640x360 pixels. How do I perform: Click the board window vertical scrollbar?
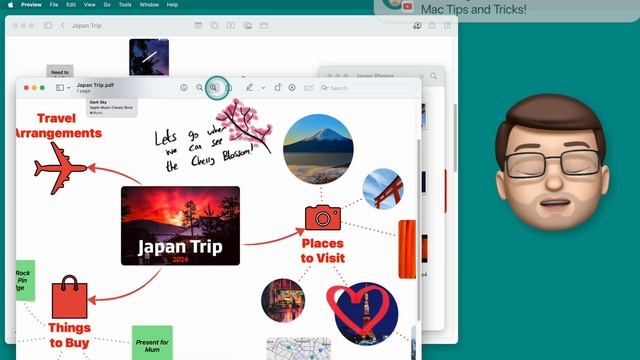pos(455,138)
